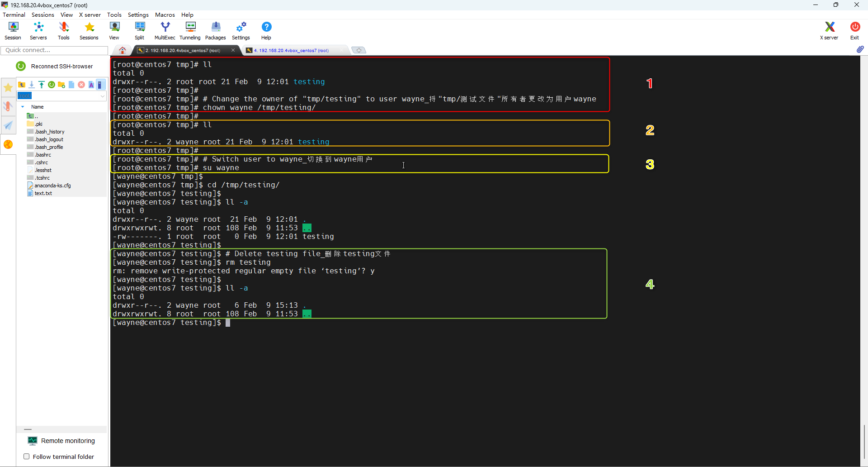The width and height of the screenshot is (868, 467).
Task: Select the .tcshrc file
Action: 38,178
